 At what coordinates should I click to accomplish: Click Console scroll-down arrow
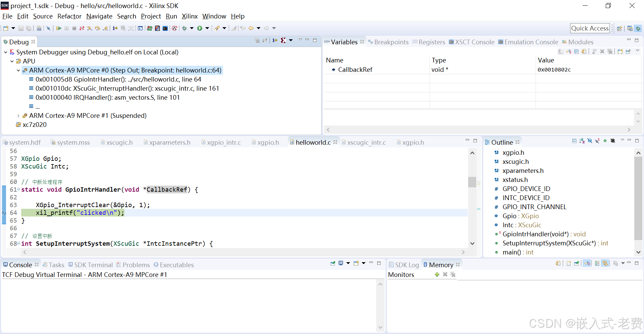[x=380, y=327]
